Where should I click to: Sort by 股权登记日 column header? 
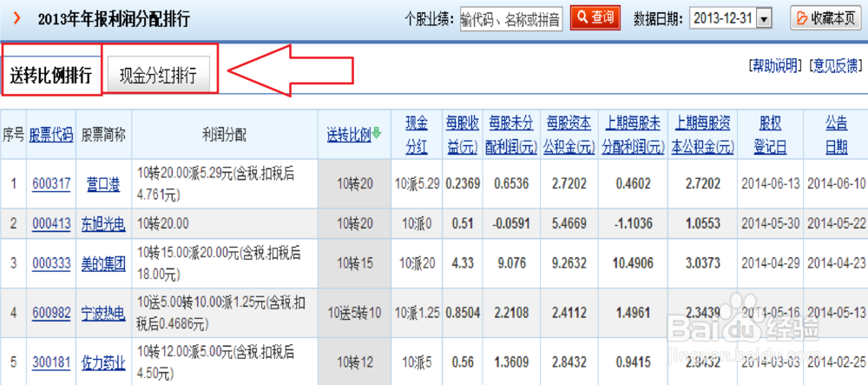tap(769, 135)
